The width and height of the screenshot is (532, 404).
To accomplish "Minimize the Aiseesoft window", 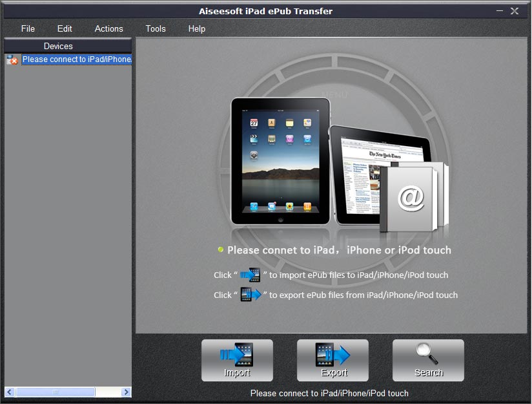I will (x=500, y=11).
